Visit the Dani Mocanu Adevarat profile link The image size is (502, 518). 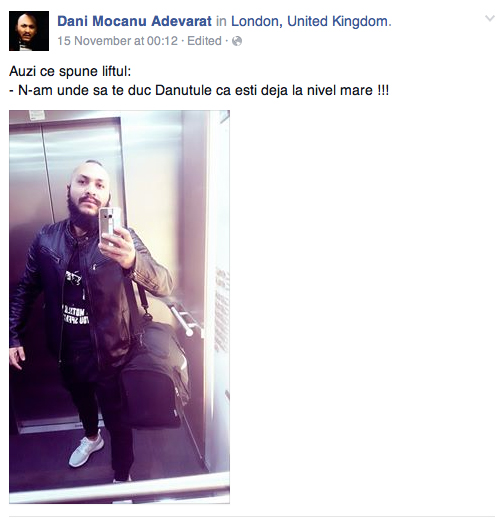point(134,21)
